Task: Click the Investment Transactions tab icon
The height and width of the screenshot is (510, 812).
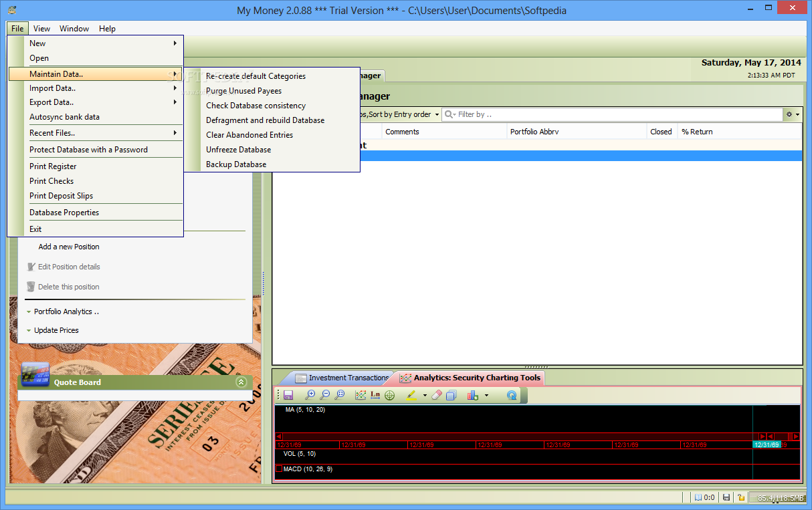Action: point(301,378)
